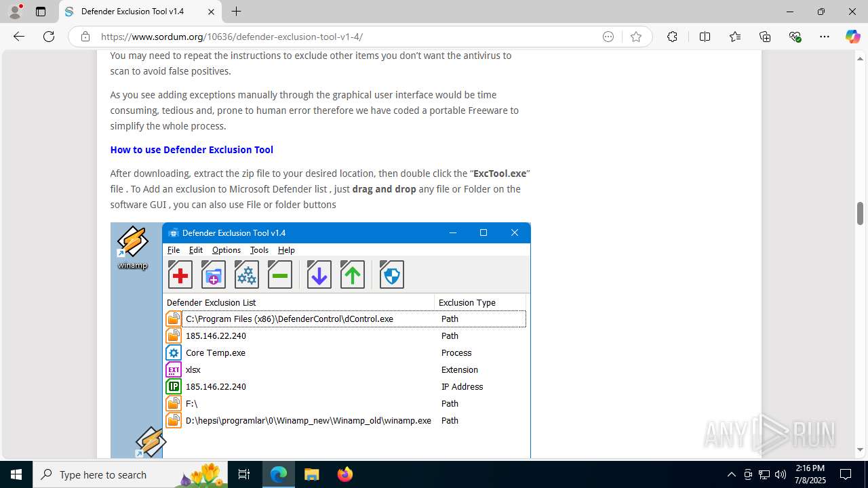Refresh the page with reload icon
Screen dimensions: 868x488
49,37
